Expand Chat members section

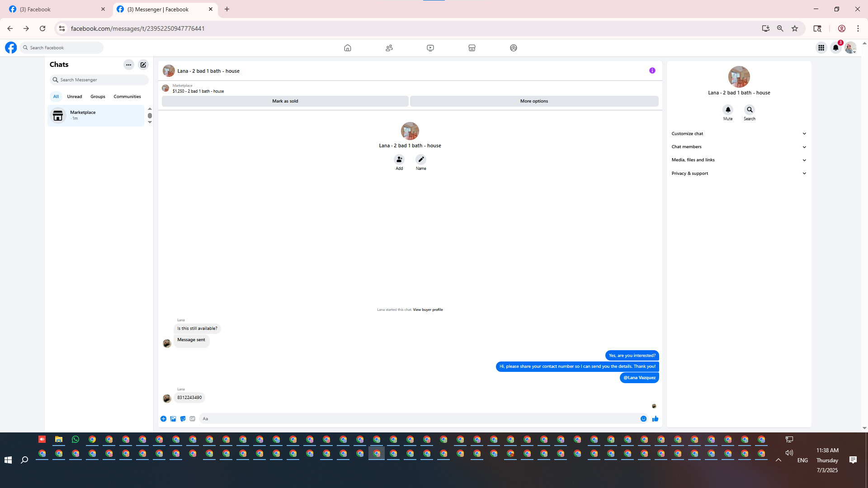coord(738,147)
